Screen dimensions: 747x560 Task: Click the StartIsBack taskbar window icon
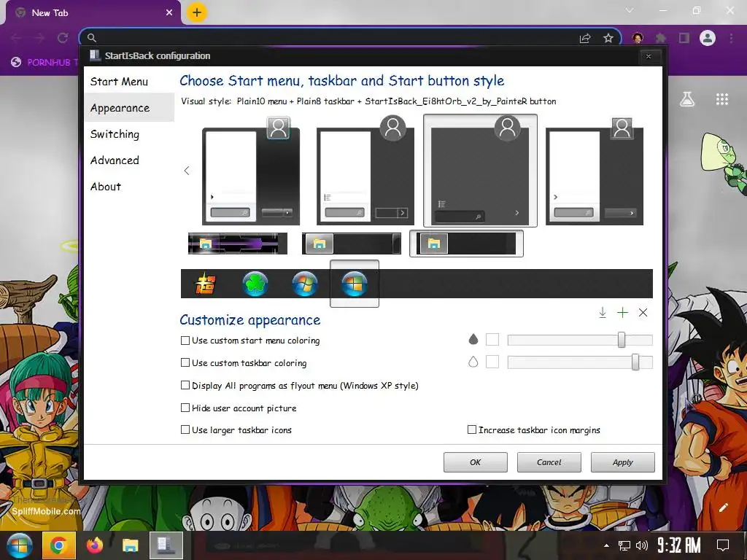(166, 545)
